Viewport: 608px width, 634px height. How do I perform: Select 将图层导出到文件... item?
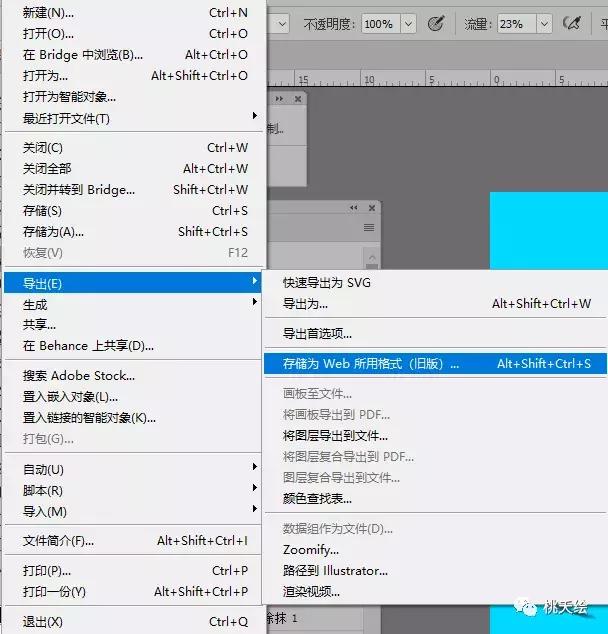435,435
